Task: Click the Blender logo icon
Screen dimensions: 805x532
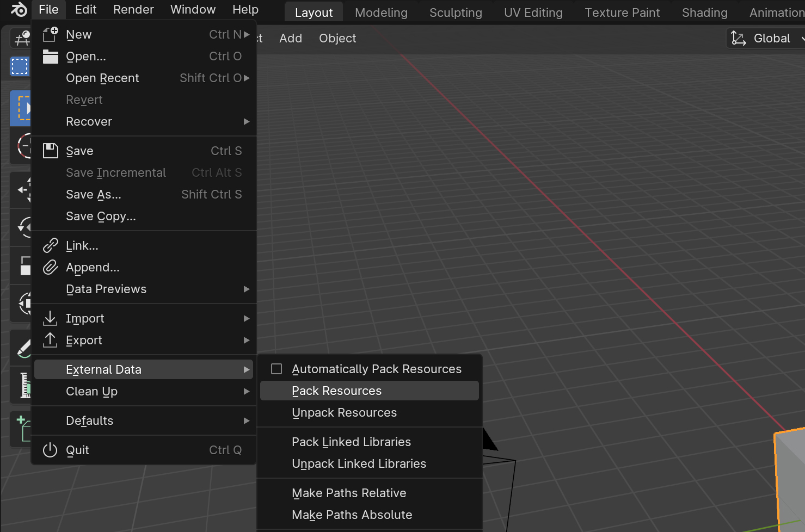Action: [19, 9]
